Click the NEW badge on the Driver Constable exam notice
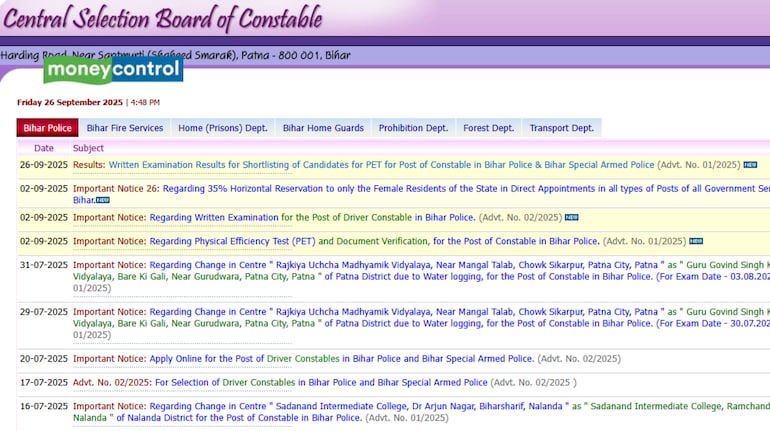 (571, 217)
